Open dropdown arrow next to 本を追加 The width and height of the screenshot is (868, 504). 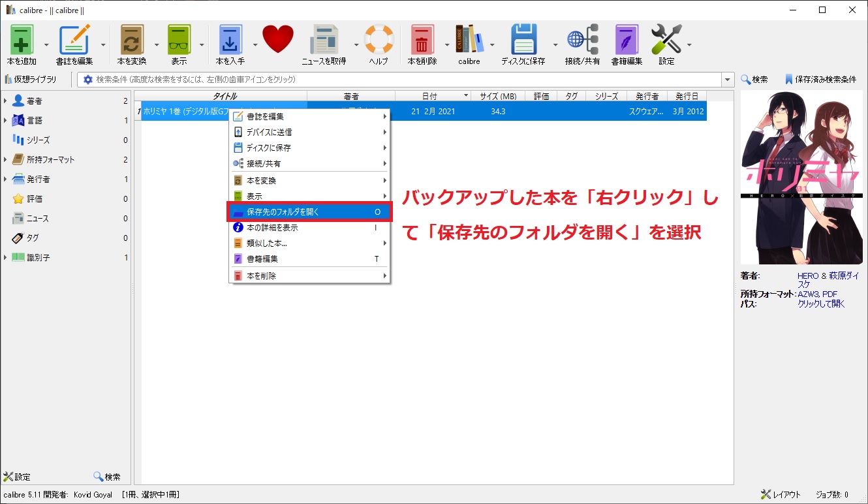(46, 44)
